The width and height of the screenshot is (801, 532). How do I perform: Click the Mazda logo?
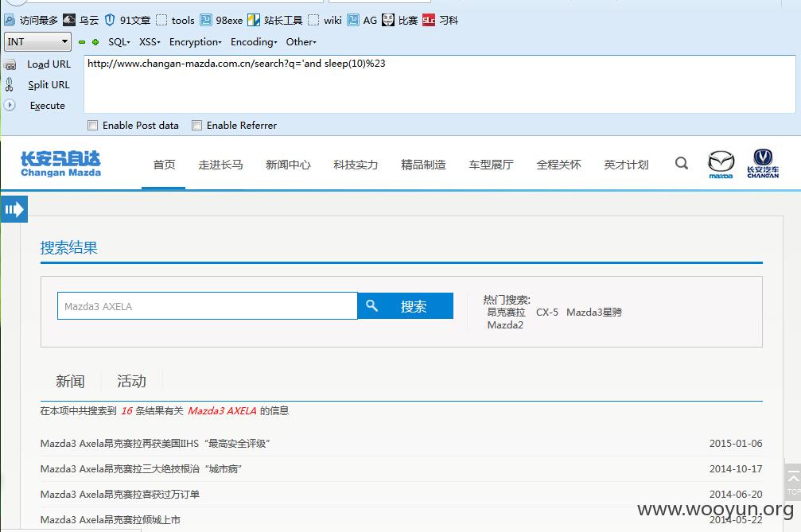[x=721, y=164]
